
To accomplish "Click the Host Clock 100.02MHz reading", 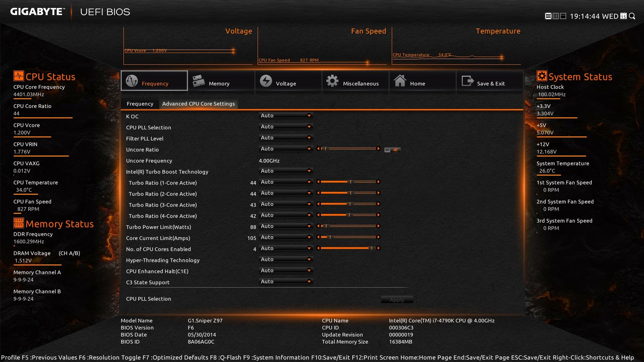I will coord(552,95).
